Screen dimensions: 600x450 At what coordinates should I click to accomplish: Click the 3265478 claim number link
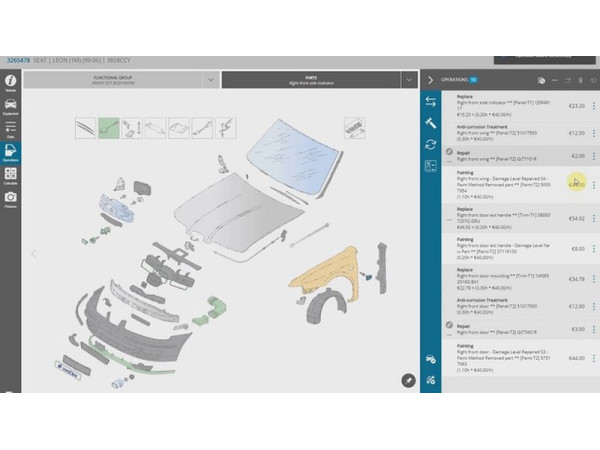tap(19, 61)
